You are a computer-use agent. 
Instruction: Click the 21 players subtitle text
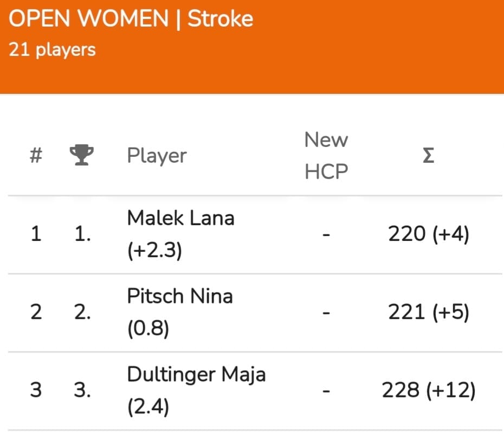(52, 50)
